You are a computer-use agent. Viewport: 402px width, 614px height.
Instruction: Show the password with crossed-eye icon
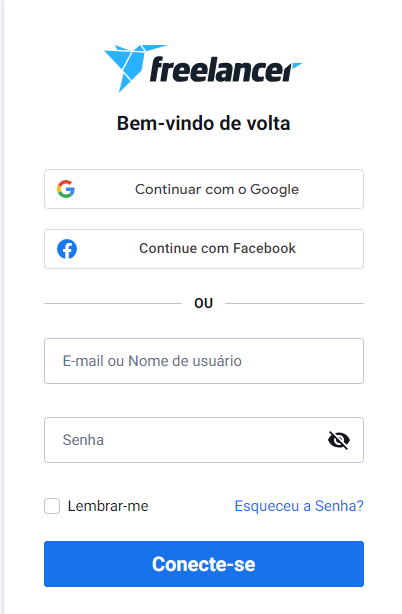click(339, 440)
